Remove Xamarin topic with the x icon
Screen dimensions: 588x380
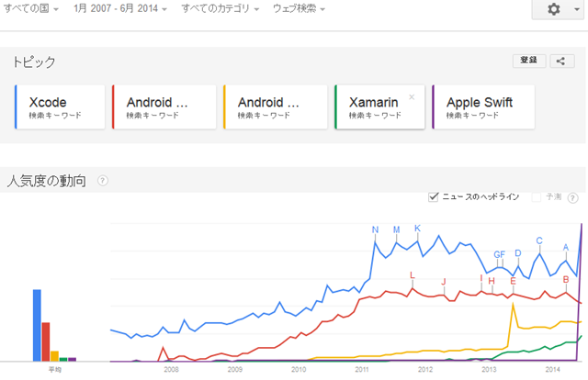[x=412, y=97]
